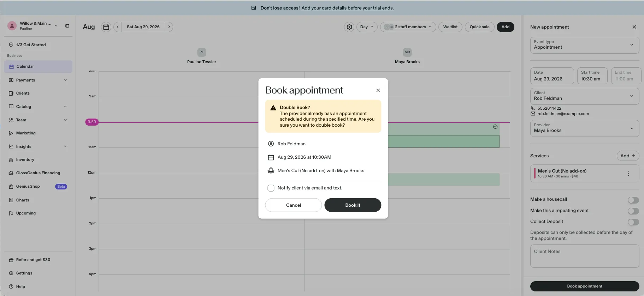
Task: Click the client email rob.feldman@example.com
Action: coord(563,114)
